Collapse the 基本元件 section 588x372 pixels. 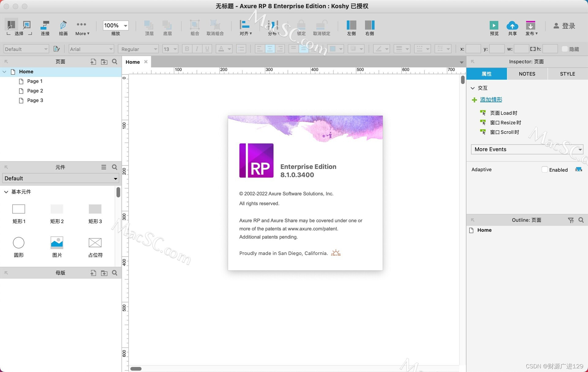click(x=6, y=192)
